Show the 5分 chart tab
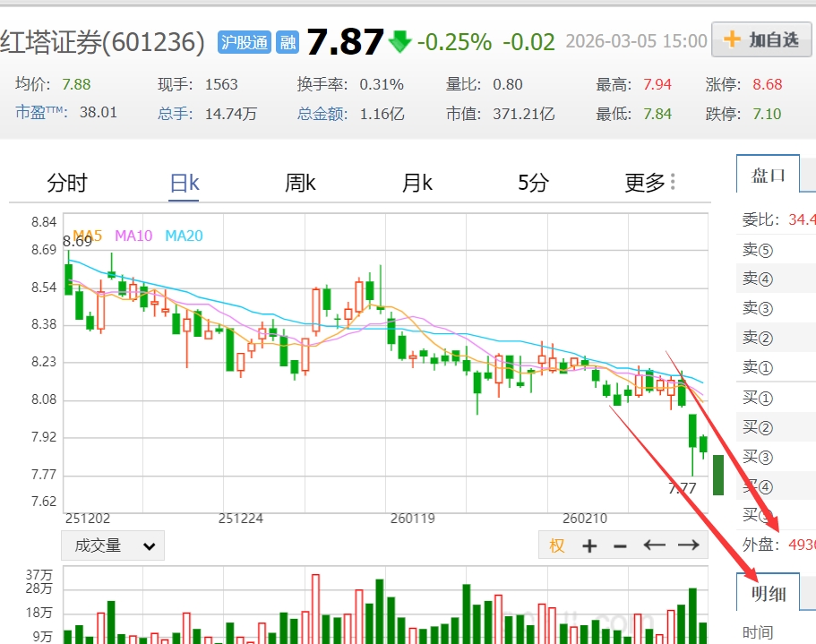 pos(534,183)
